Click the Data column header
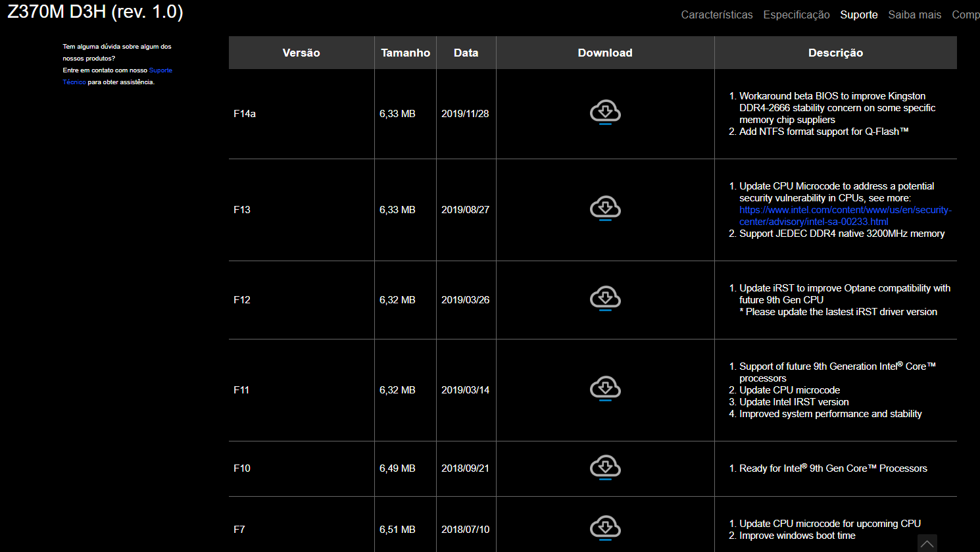This screenshot has height=552, width=980. pos(466,53)
